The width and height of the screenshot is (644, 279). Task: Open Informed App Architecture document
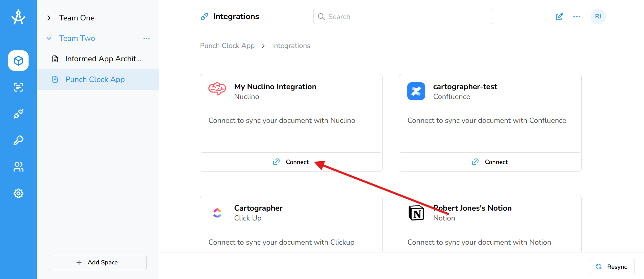103,59
